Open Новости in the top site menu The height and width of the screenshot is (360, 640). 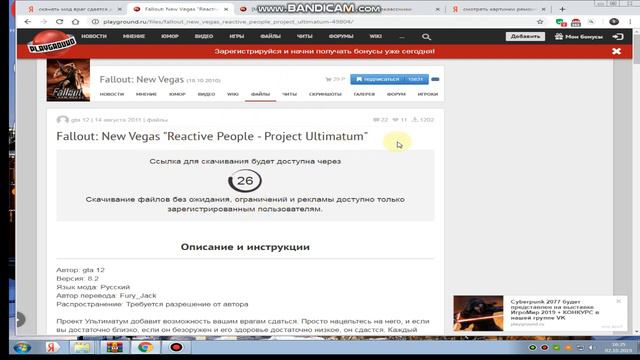coord(94,36)
